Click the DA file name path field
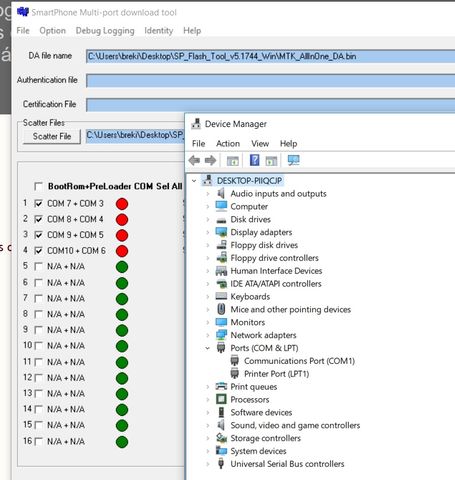The image size is (455, 480). 270,56
